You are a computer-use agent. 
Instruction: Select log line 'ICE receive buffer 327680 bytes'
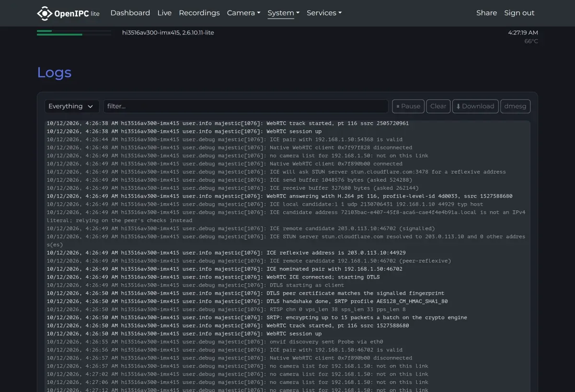coord(232,188)
